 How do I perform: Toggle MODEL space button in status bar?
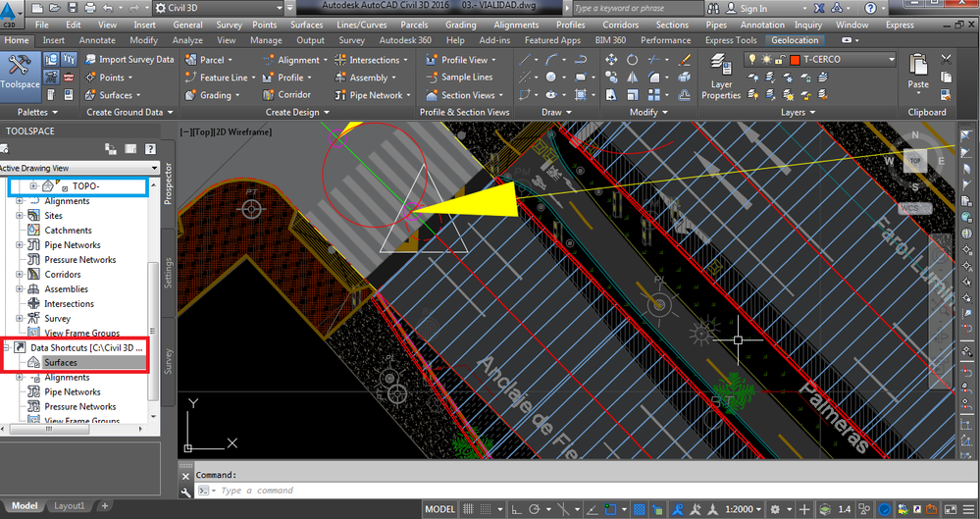click(x=440, y=509)
